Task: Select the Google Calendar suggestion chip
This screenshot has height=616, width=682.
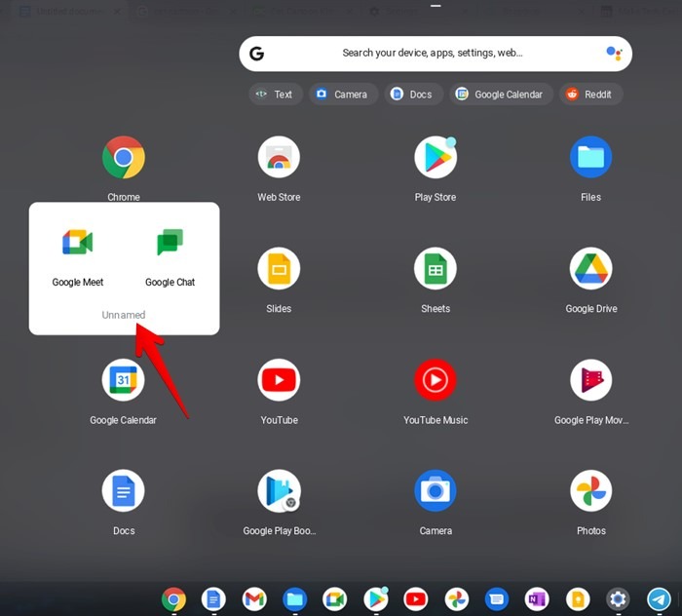Action: (x=501, y=94)
